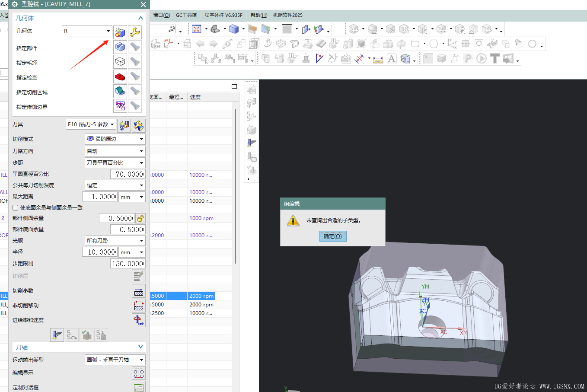Image resolution: width=587 pixels, height=392 pixels.
Task: Toggle the maximize panel square in operation navigator
Action: pyautogui.click(x=234, y=86)
